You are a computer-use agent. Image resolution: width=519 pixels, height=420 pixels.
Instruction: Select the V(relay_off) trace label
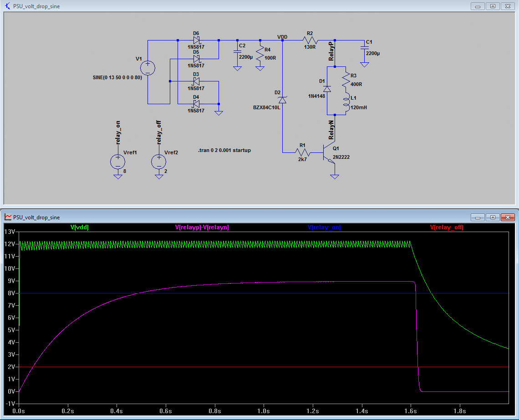point(447,227)
